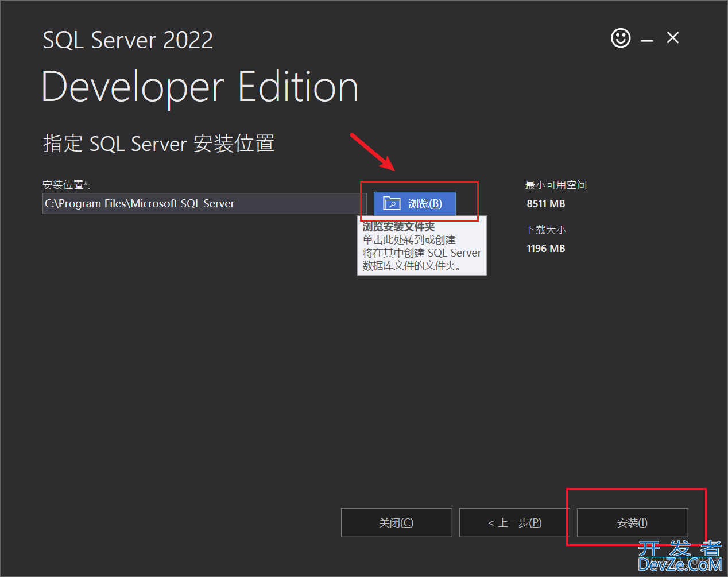Click the Browse (浏览) button
Viewport: 728px width, 577px height.
tap(415, 203)
